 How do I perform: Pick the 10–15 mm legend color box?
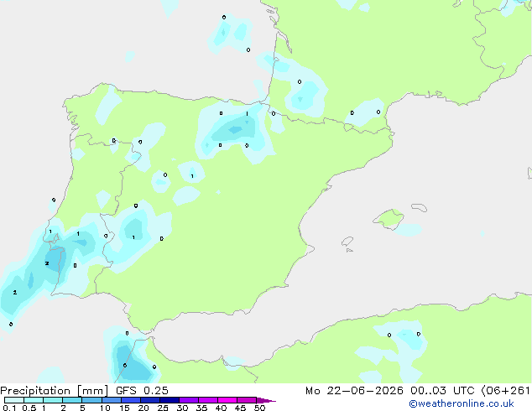pos(112,400)
